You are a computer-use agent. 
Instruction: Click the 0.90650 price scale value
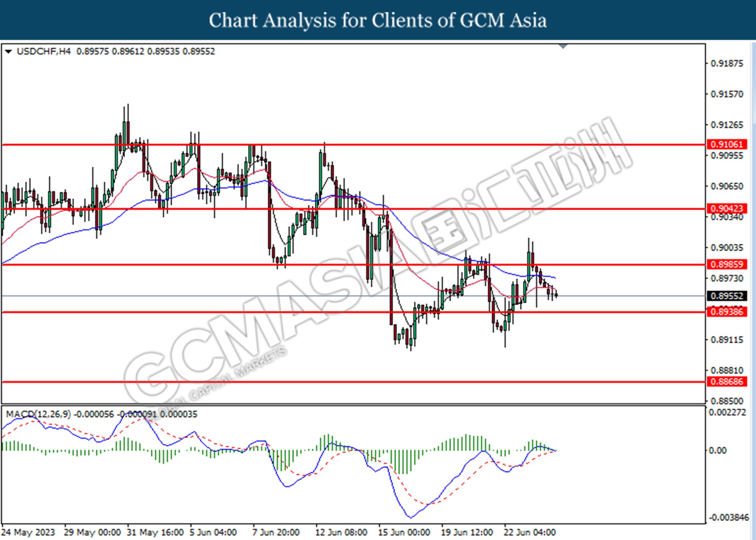727,186
